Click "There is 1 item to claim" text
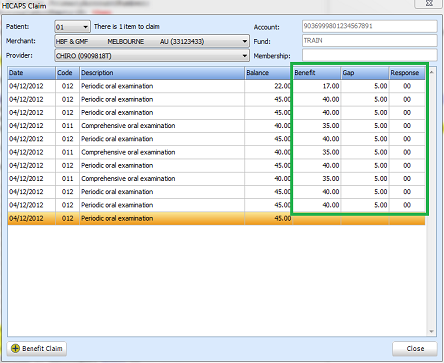Image resolution: width=444 pixels, height=363 pixels. coord(127,27)
